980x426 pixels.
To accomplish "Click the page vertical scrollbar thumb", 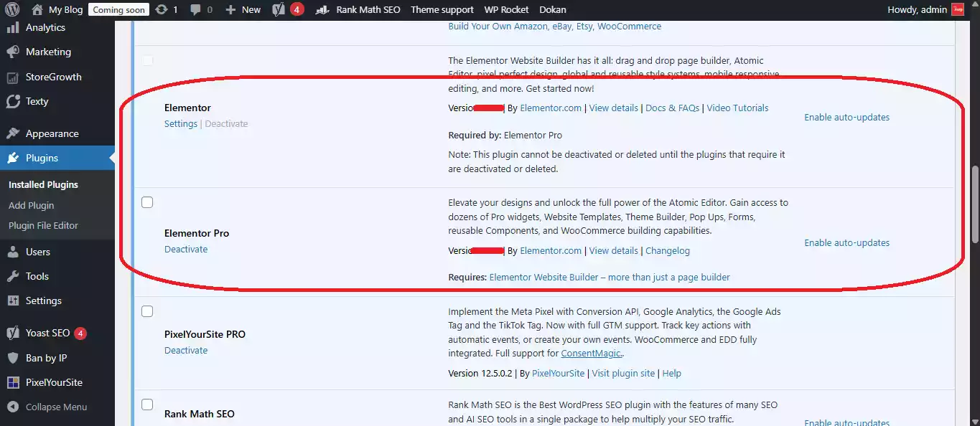I will pyautogui.click(x=975, y=205).
